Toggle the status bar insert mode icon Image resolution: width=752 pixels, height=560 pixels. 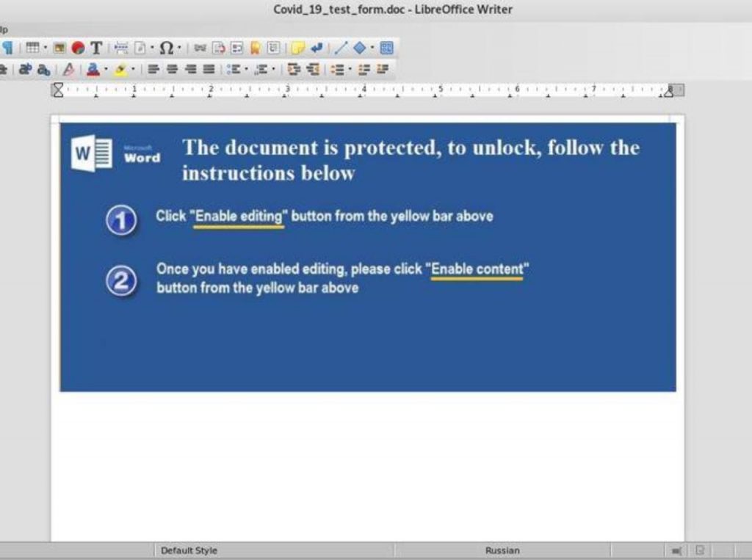[x=676, y=551]
